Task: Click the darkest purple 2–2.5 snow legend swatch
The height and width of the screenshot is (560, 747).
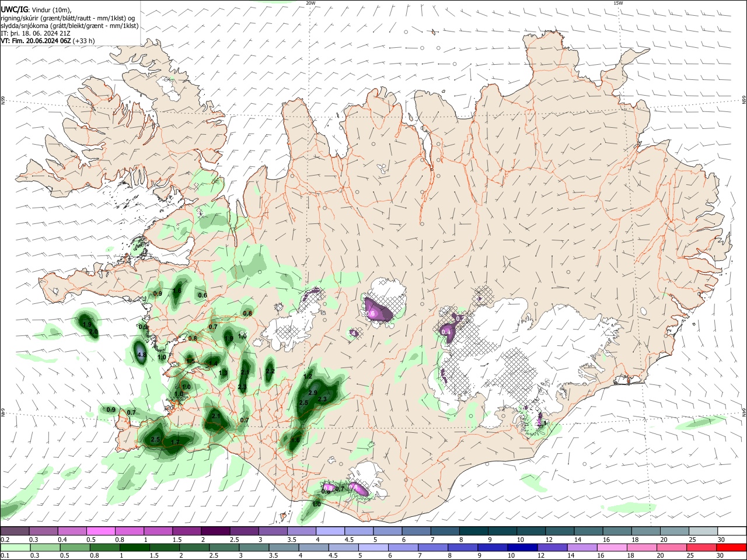Action: (x=215, y=531)
